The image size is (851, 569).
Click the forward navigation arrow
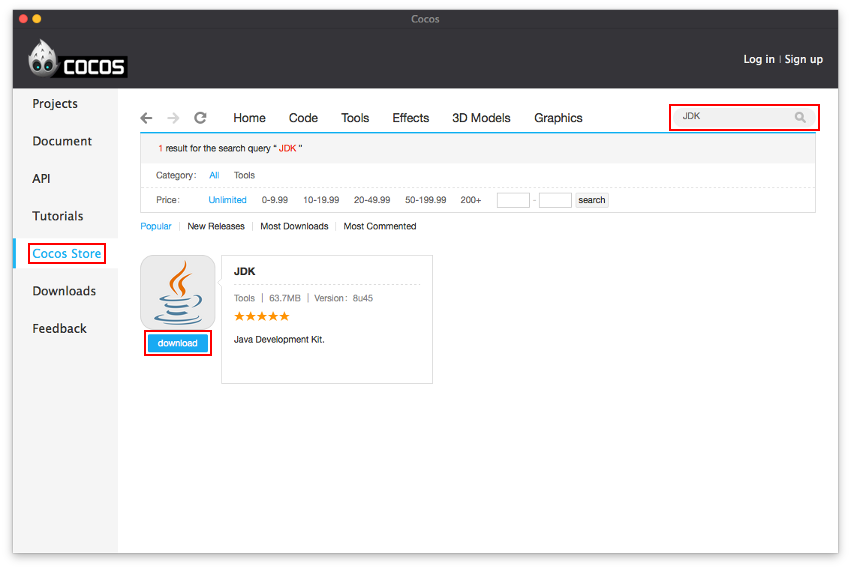point(173,118)
